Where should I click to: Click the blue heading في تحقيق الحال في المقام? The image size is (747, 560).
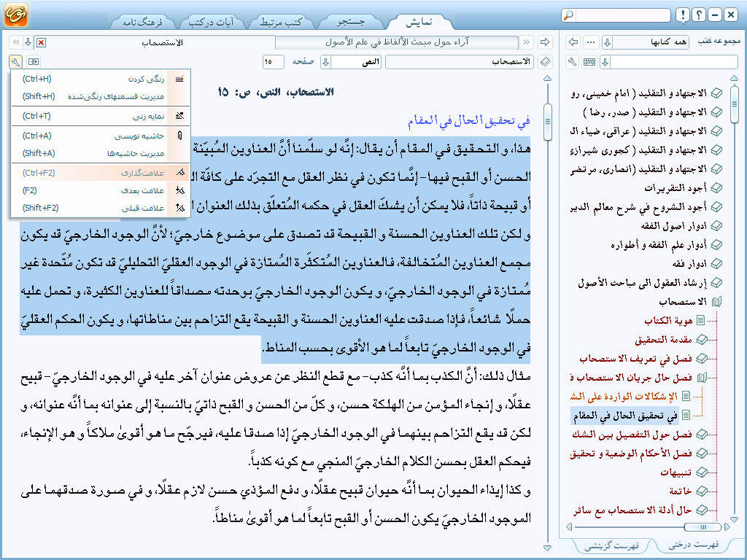(x=469, y=120)
